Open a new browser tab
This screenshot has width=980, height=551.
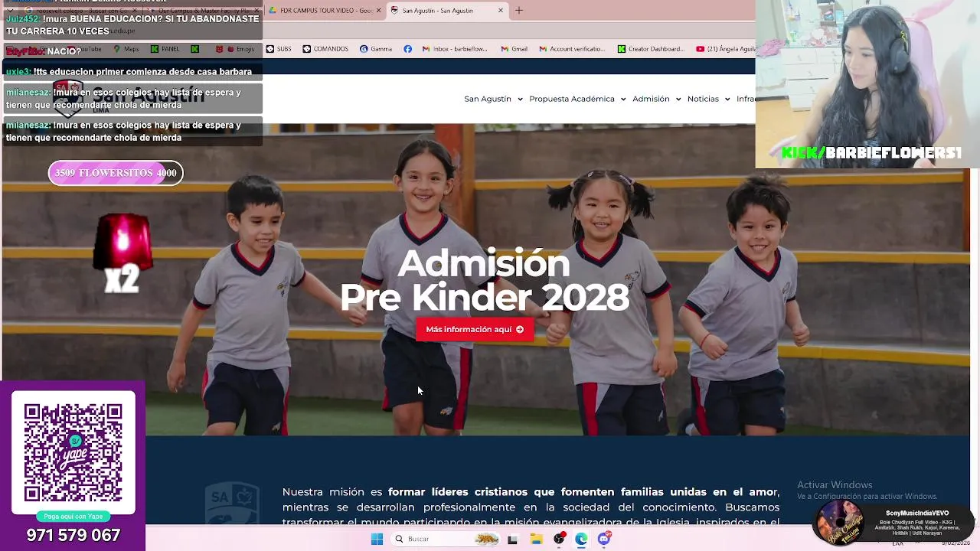[x=518, y=10]
